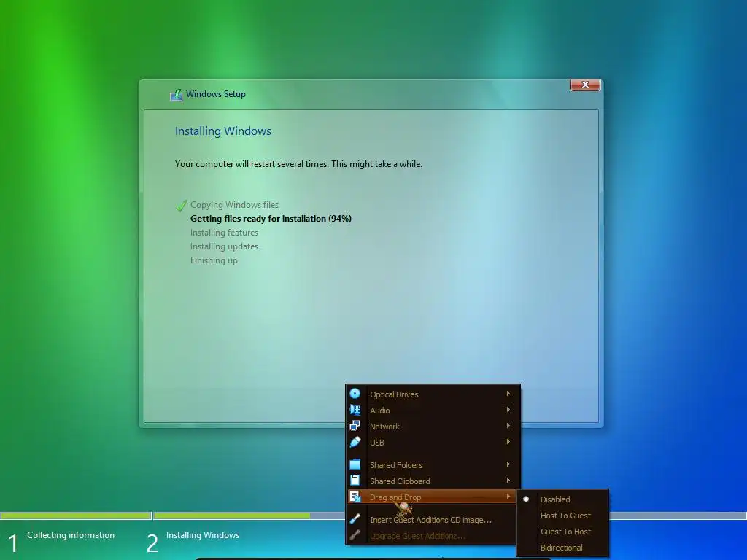Expand the Shared Clipboard submenu arrow

pos(508,481)
